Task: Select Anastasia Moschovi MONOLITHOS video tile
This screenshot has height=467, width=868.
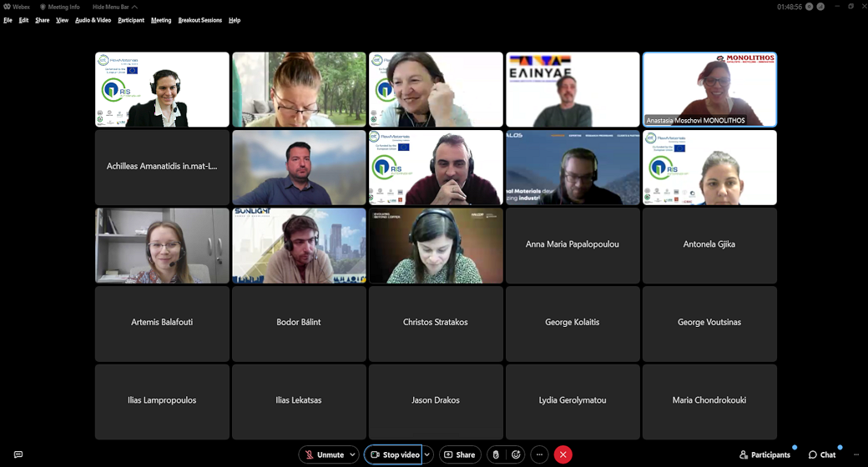Action: point(709,89)
